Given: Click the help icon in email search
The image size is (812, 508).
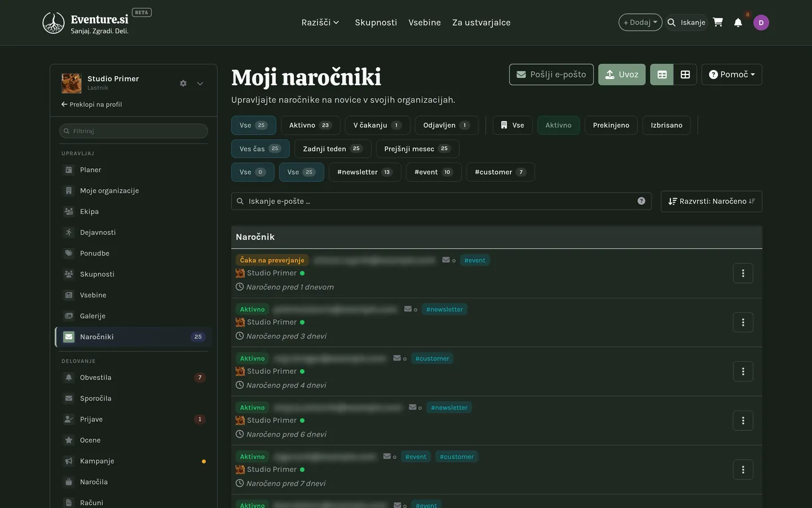Looking at the screenshot, I should click(641, 201).
